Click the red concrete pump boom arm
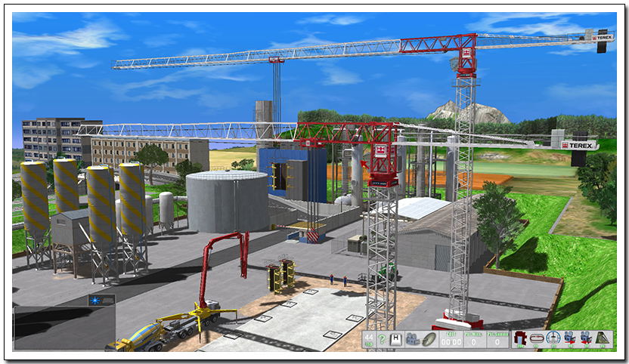This screenshot has width=629, height=364. (219, 249)
